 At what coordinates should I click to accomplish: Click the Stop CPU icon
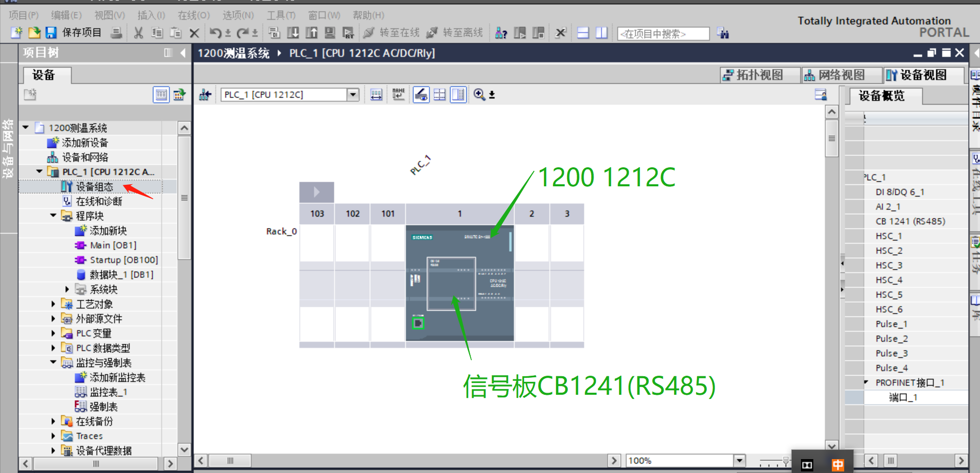click(x=538, y=33)
